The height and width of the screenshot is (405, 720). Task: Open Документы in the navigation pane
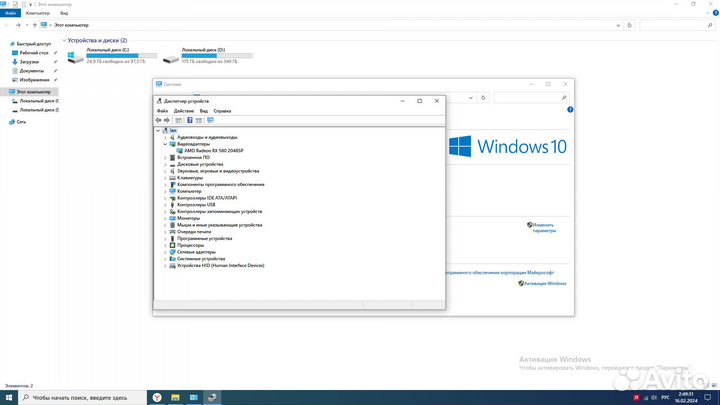click(x=32, y=71)
